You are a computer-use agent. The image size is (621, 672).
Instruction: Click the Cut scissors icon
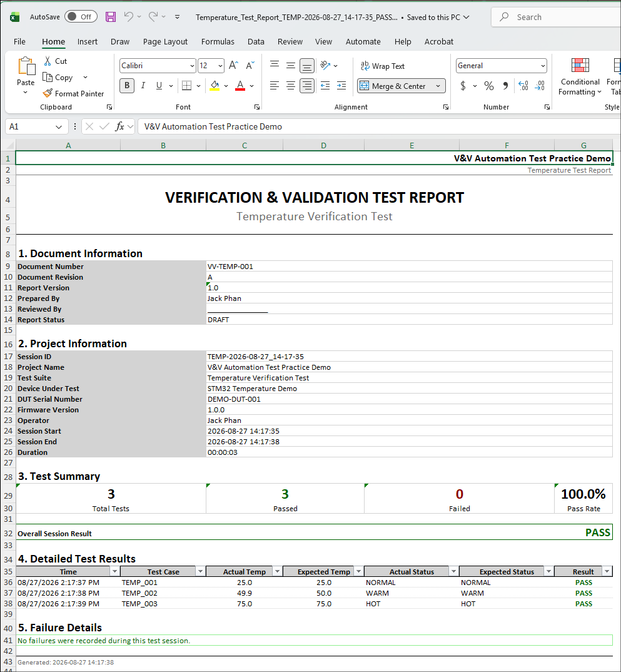48,61
